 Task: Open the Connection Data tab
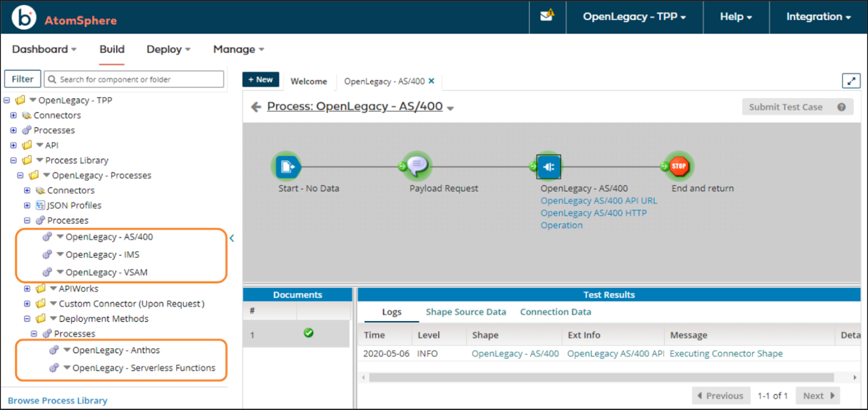pyautogui.click(x=555, y=312)
